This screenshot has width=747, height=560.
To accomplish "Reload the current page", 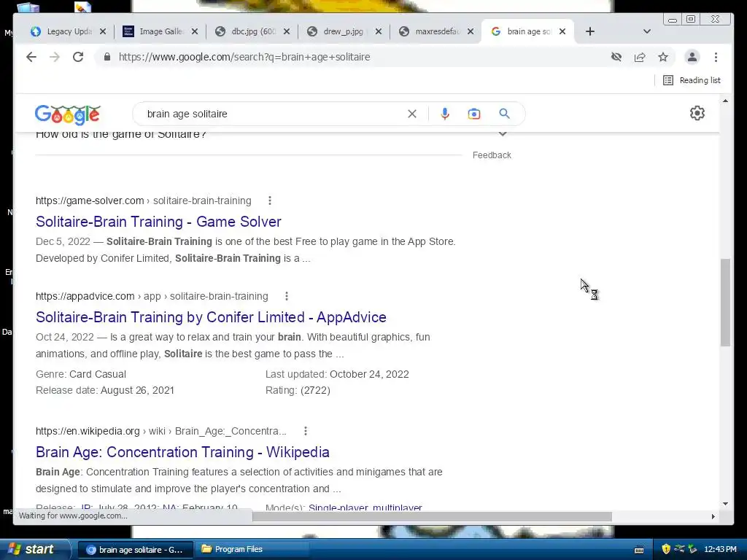I will click(x=78, y=57).
